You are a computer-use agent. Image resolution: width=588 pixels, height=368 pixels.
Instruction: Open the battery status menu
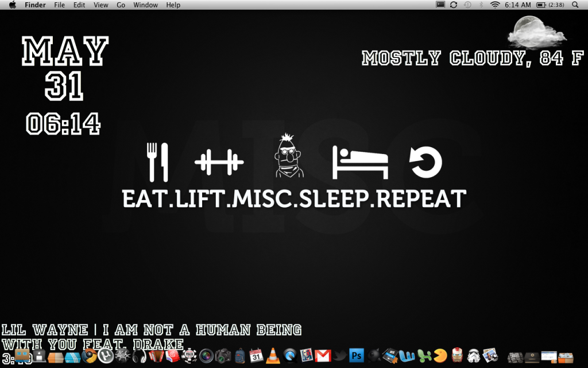coord(550,5)
